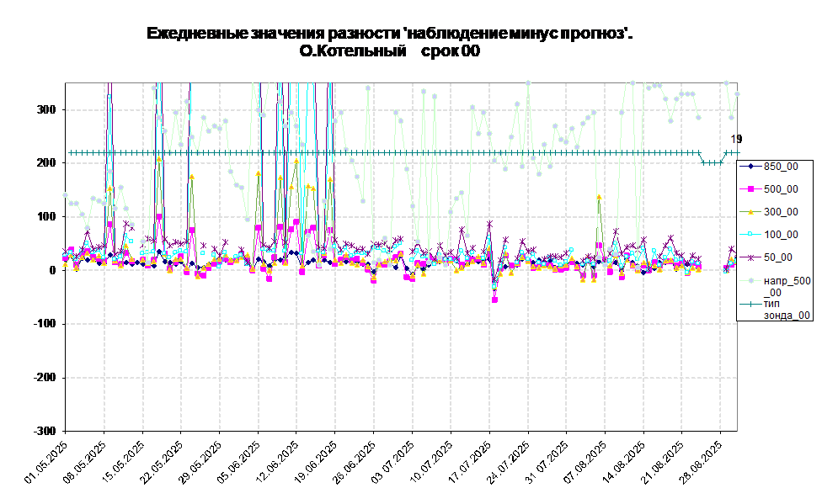Select the lowest magenta 500_00 data point

[494, 300]
